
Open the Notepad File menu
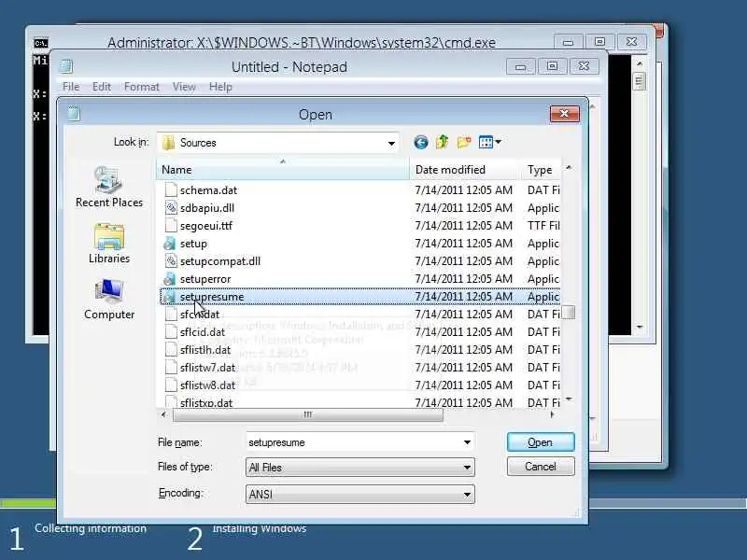point(71,87)
